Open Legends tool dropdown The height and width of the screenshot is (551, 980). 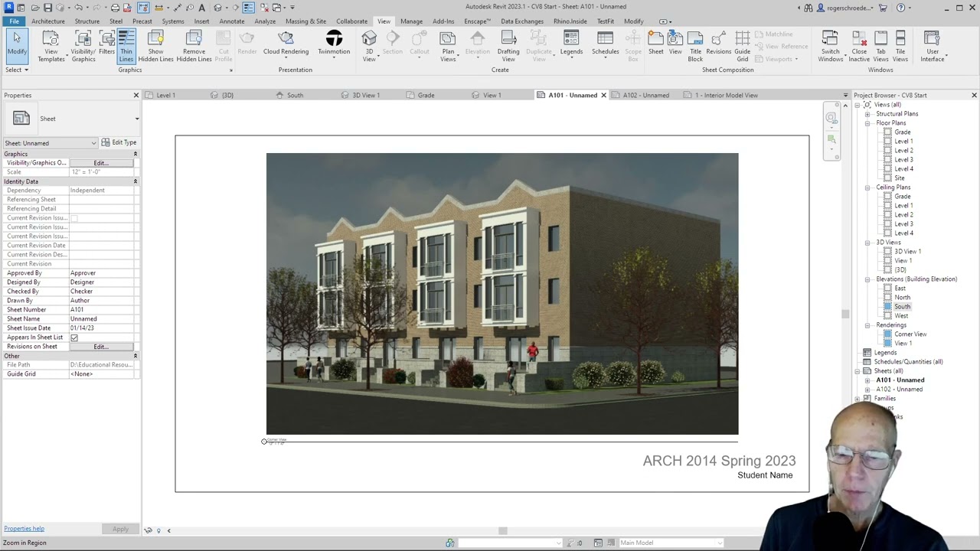click(571, 46)
